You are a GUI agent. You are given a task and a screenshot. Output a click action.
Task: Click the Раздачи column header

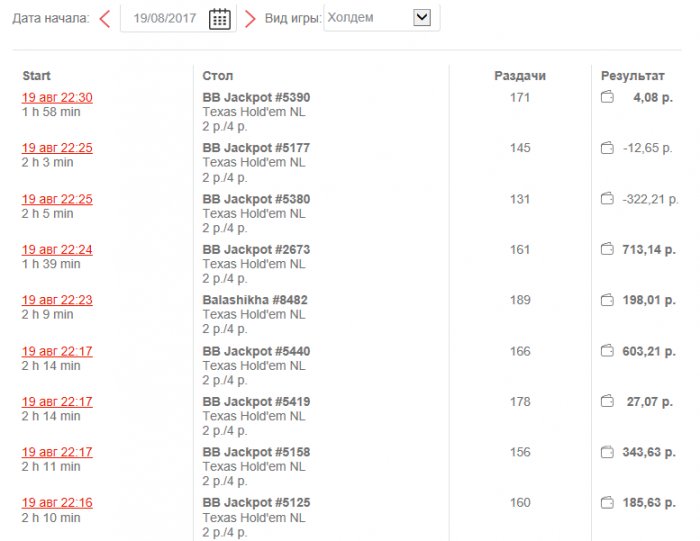(x=520, y=76)
